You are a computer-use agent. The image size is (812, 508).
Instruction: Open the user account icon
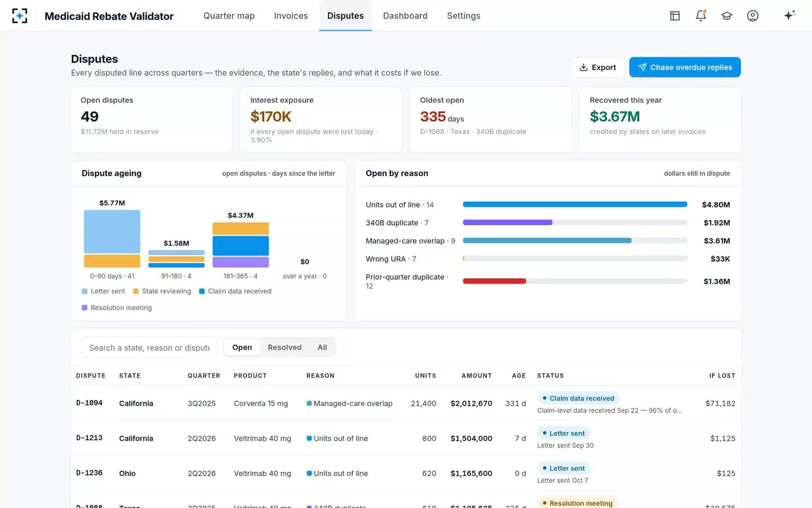click(x=753, y=16)
